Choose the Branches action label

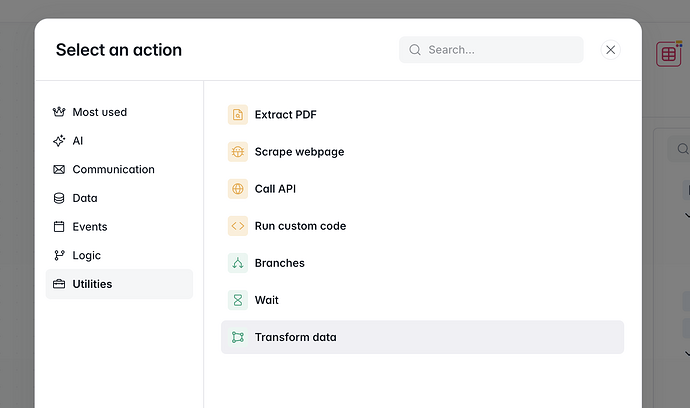click(x=279, y=263)
